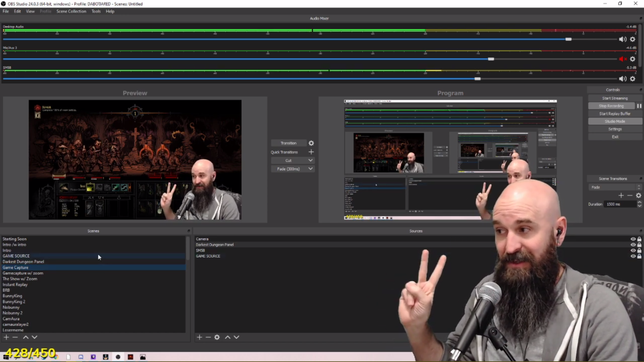The height and width of the screenshot is (362, 644).
Task: Move source down with arrow icon
Action: (x=236, y=337)
